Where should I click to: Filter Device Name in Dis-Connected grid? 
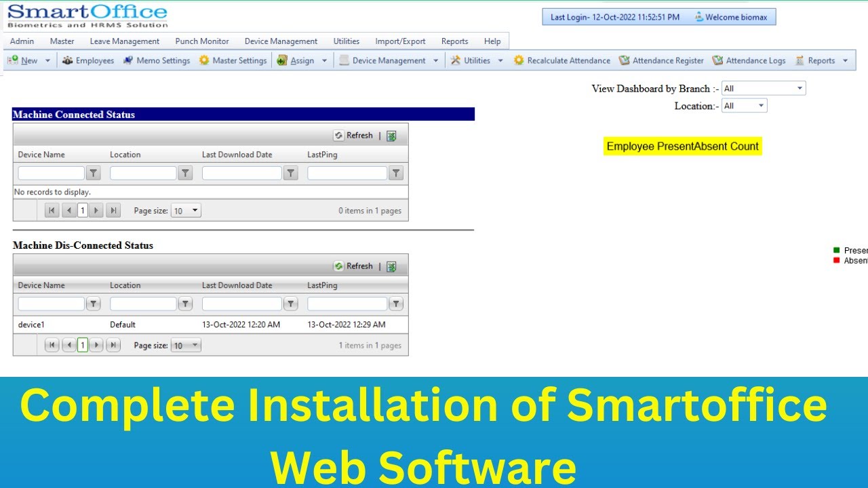tap(94, 304)
